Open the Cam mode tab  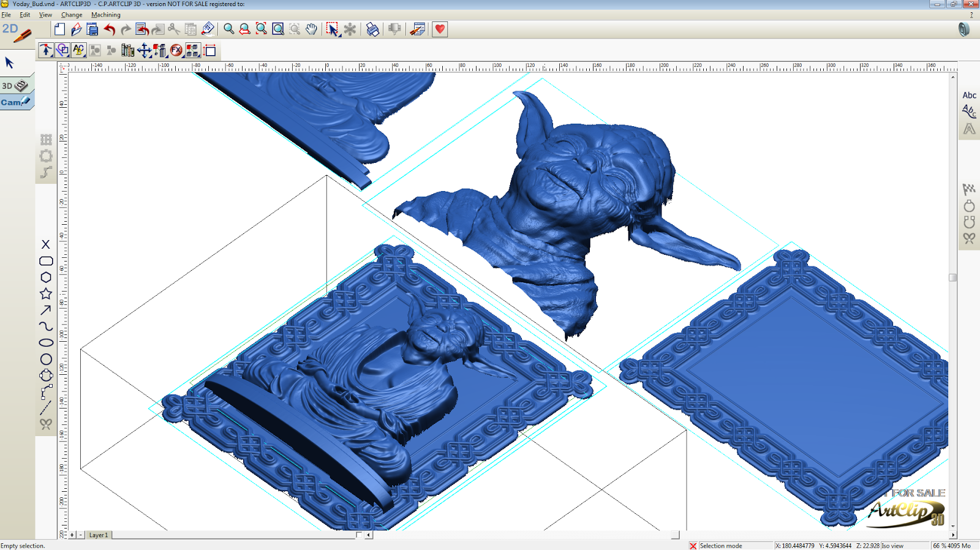pos(17,102)
